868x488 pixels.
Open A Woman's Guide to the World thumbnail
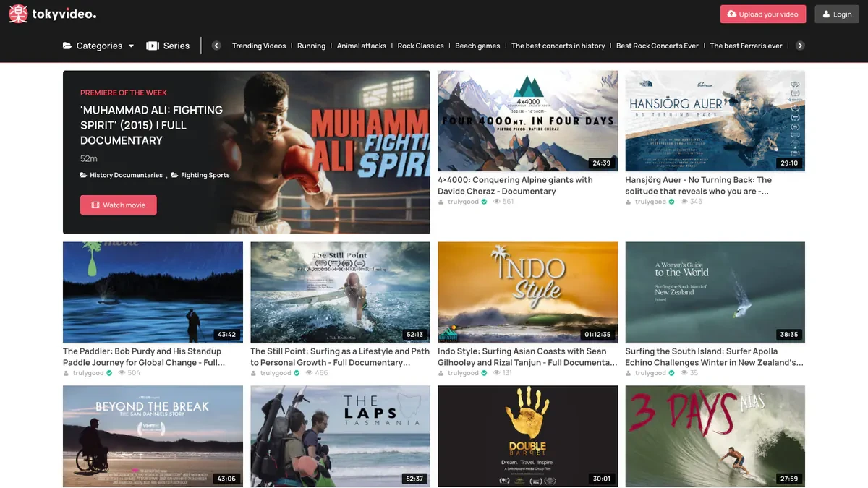pos(715,292)
